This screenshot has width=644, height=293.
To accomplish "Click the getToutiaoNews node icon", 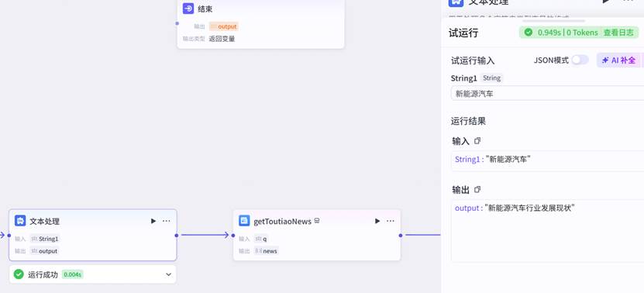I will pyautogui.click(x=244, y=221).
